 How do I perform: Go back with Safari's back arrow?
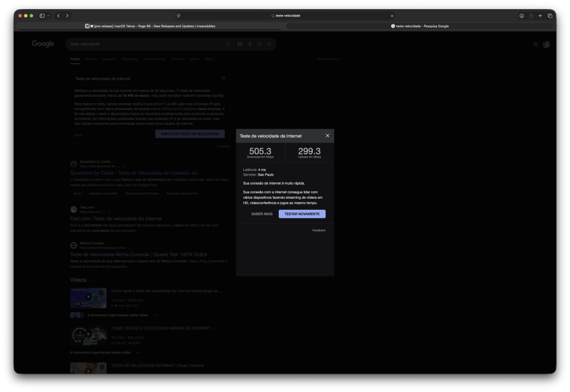tap(59, 15)
